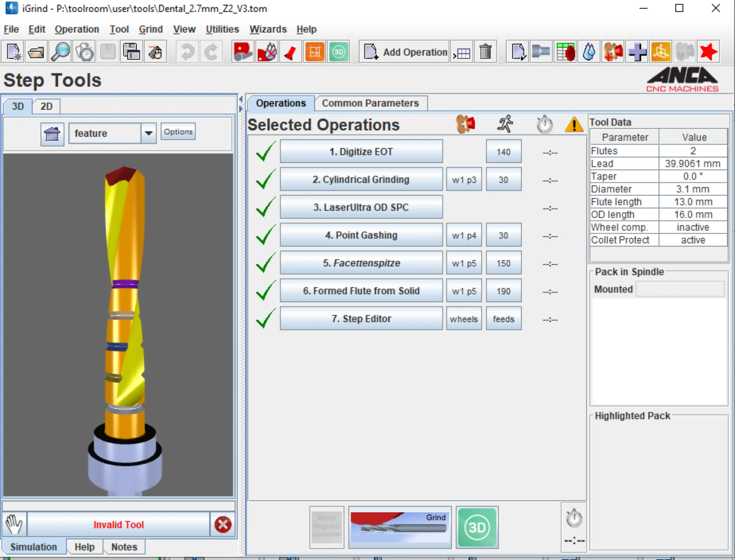Click the red X error icon
The image size is (735, 560).
223,524
